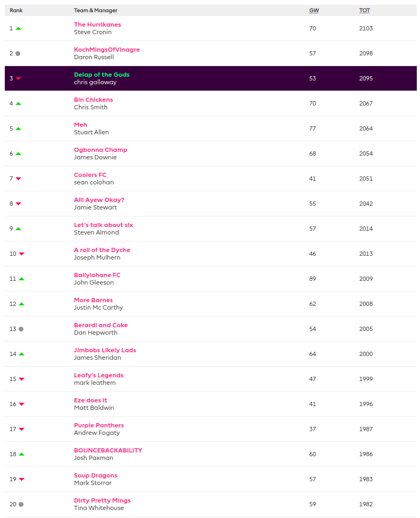Click grey no-change dot beside rank 2
Screen dimensions: 420x518
(x=18, y=53)
